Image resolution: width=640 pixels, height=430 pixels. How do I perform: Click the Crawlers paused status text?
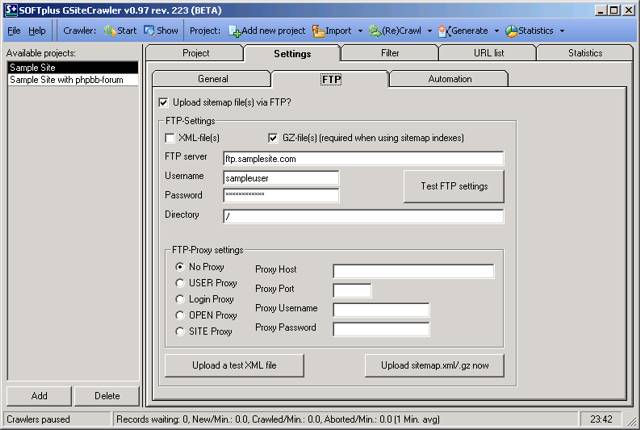coord(38,419)
